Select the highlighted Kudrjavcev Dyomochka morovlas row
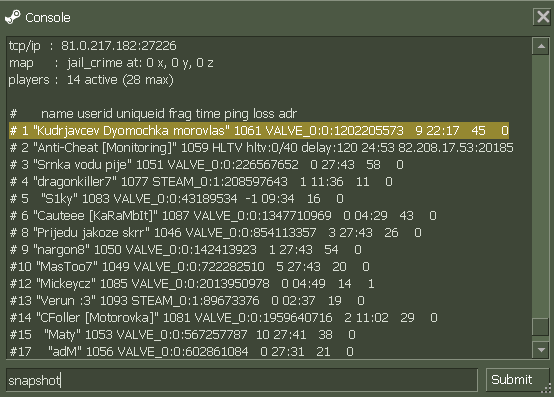554x397 pixels. click(x=259, y=131)
